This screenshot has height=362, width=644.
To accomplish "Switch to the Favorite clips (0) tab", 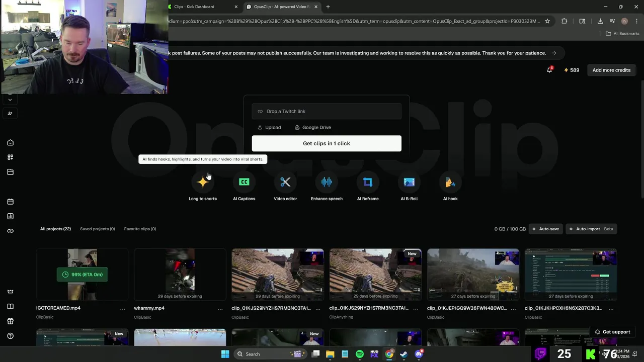I will coord(140,229).
